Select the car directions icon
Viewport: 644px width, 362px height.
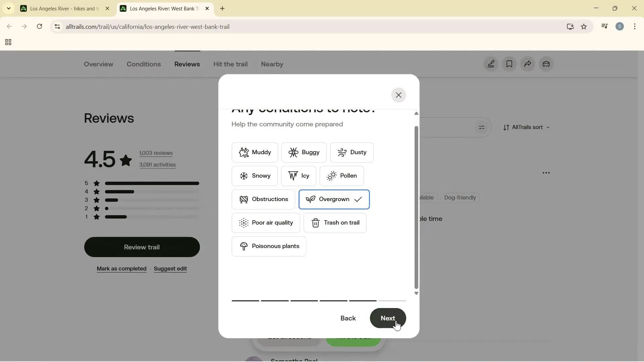[546, 64]
